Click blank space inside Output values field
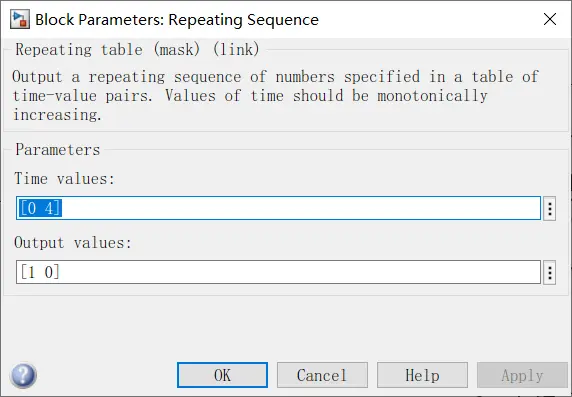This screenshot has width=572, height=397. tap(299, 272)
